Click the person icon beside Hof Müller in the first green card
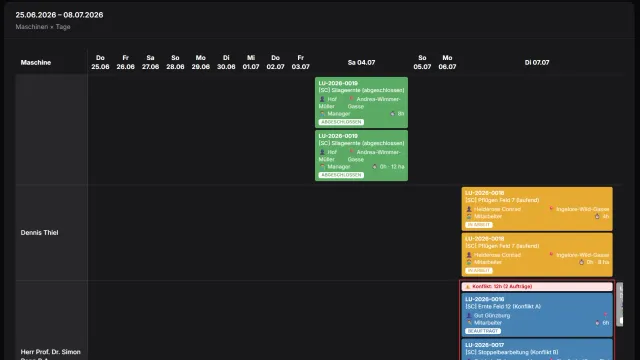640x360 pixels. pos(322,99)
